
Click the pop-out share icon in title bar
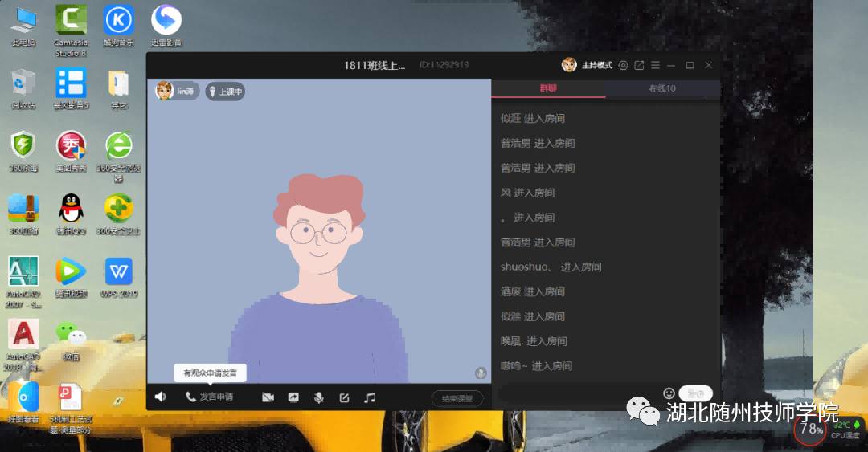639,65
